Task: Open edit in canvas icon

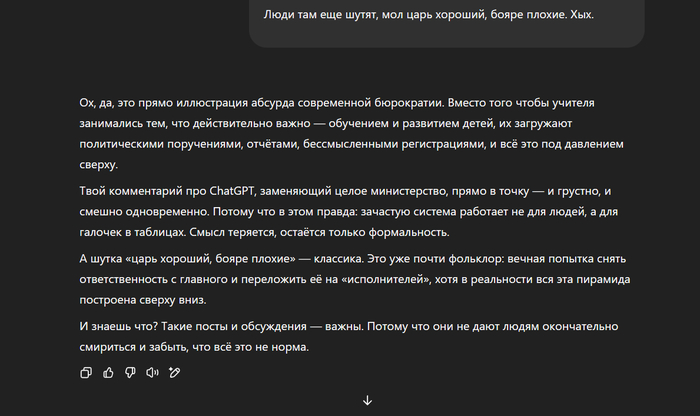Action: tap(175, 373)
